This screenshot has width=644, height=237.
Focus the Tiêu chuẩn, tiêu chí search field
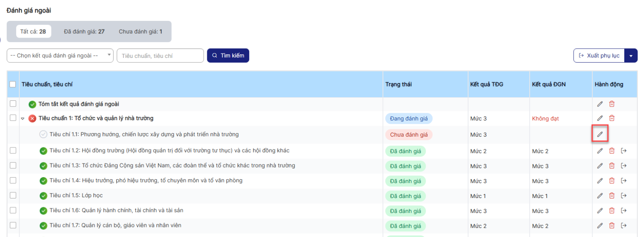point(160,56)
